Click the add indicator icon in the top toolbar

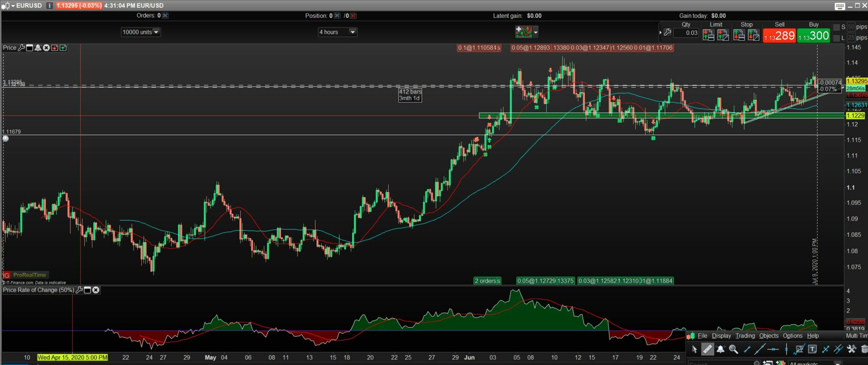point(523,32)
